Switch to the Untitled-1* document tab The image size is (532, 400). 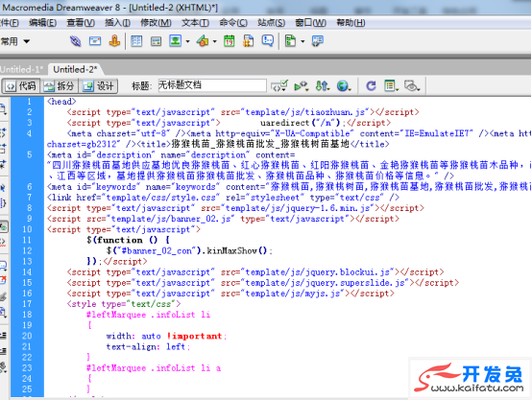(x=22, y=69)
